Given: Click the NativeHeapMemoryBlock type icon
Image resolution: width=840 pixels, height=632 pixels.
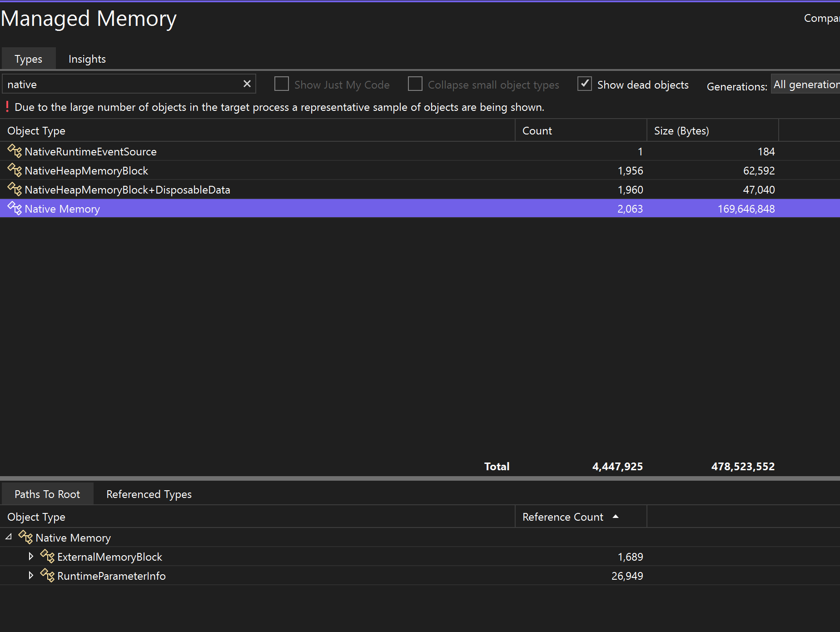Looking at the screenshot, I should (x=15, y=170).
